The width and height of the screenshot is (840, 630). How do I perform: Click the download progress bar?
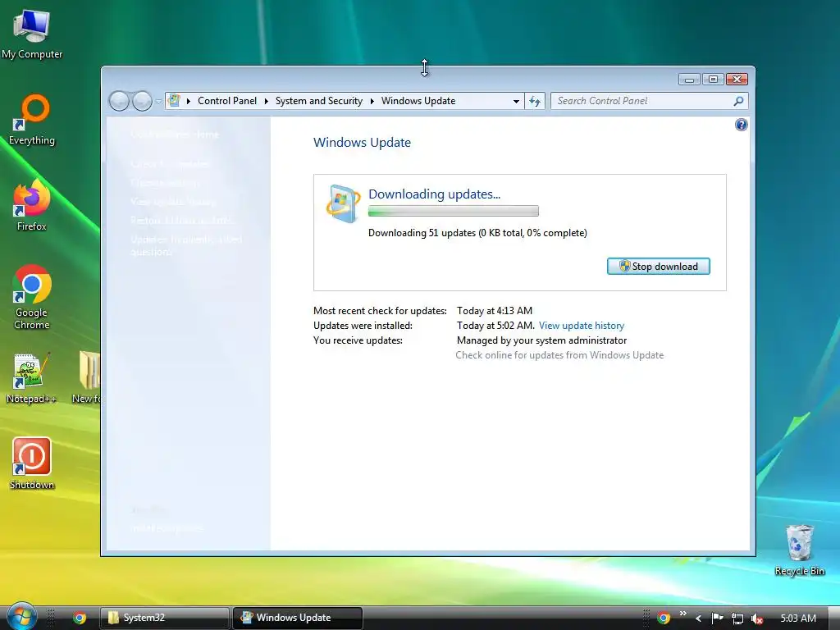(453, 211)
